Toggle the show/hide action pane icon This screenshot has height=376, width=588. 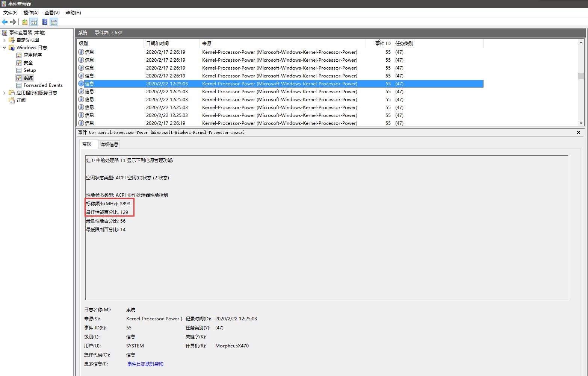pos(54,22)
